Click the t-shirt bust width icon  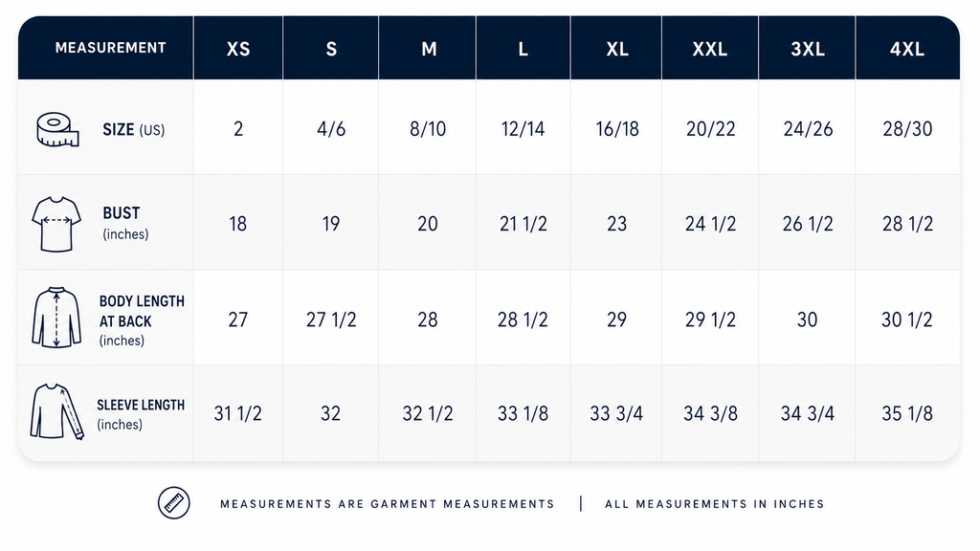tap(56, 224)
